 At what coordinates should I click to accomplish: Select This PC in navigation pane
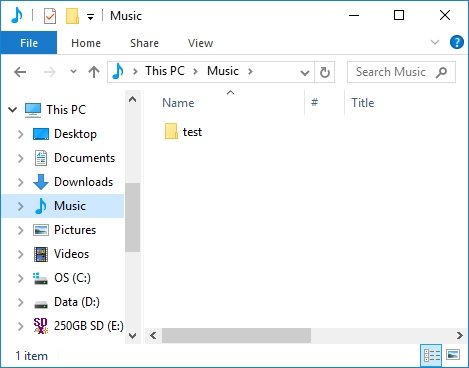(66, 109)
